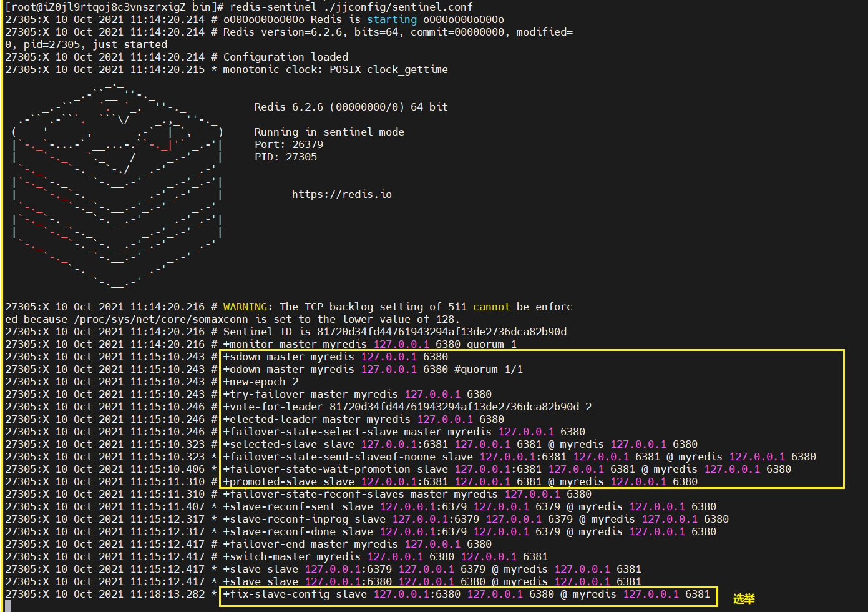Screen dimensions: 868x612
Task: Click the redis-sentinel command text in prompt
Action: coord(351,7)
